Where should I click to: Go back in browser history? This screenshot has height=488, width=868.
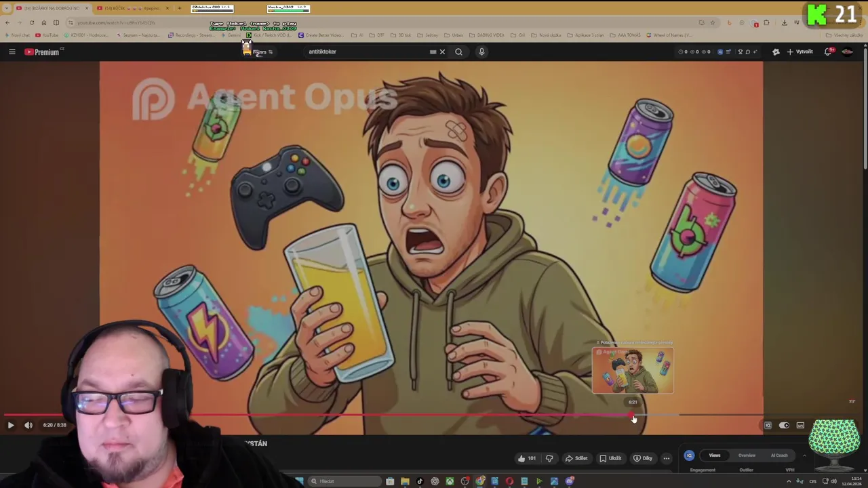[x=7, y=22]
